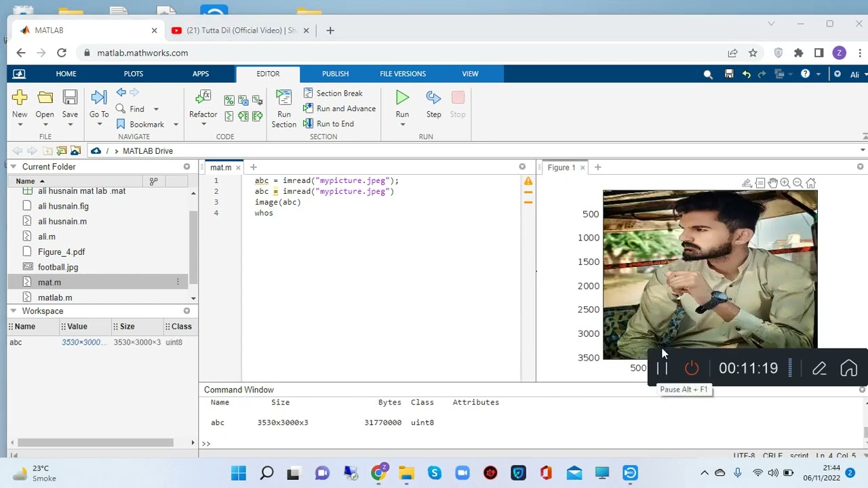Open Windows Start menu
This screenshot has height=488, width=868.
pos(239,473)
